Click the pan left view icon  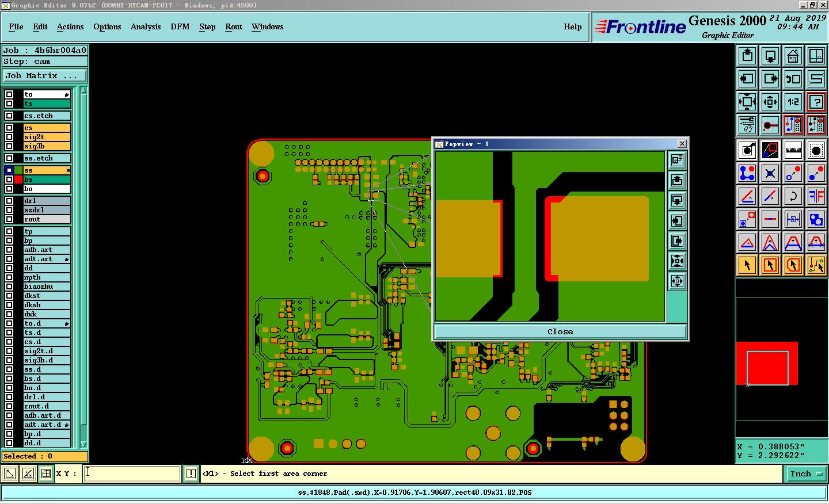[x=747, y=79]
